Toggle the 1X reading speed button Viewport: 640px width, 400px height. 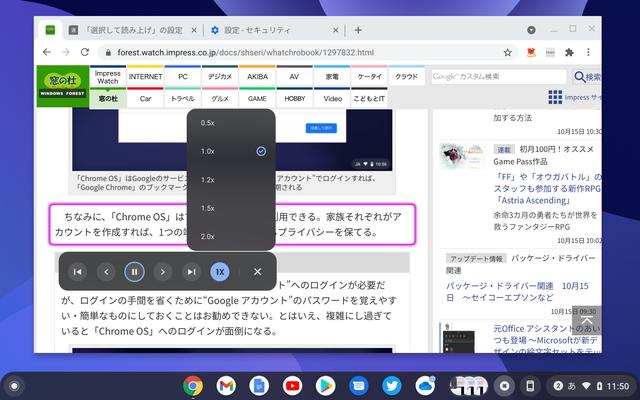[x=220, y=272]
